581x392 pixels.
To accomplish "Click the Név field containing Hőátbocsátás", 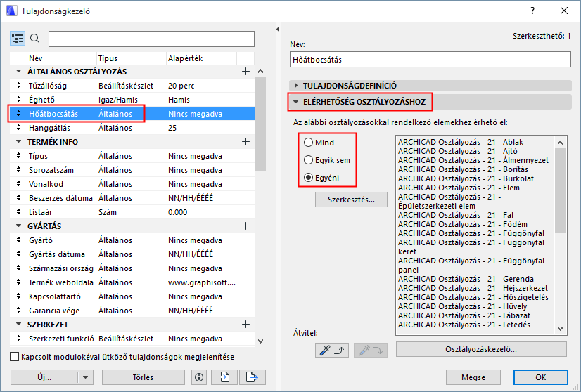I will coord(430,60).
